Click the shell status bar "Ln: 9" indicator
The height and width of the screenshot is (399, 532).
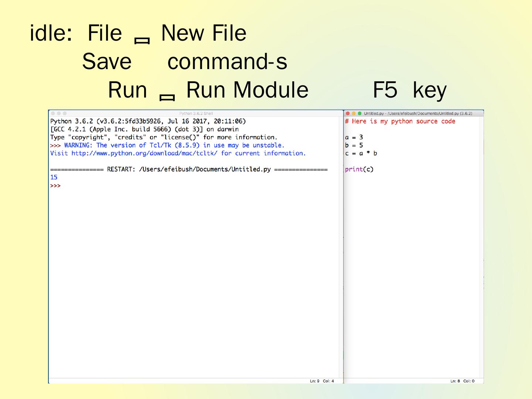pos(315,381)
